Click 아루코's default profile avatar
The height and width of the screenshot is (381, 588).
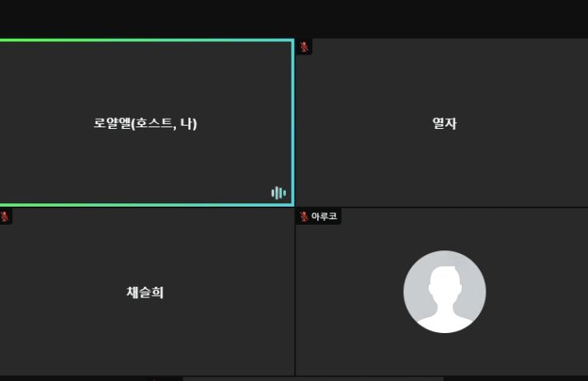tap(445, 292)
